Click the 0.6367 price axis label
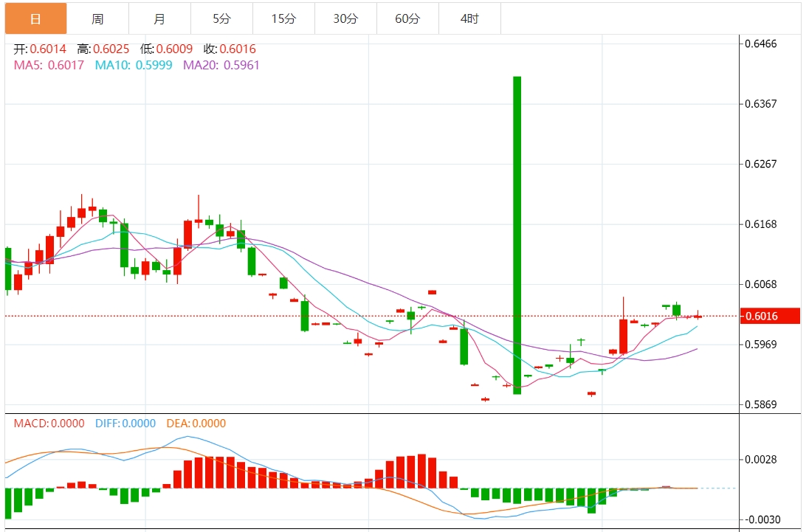The width and height of the screenshot is (809, 532). click(760, 104)
